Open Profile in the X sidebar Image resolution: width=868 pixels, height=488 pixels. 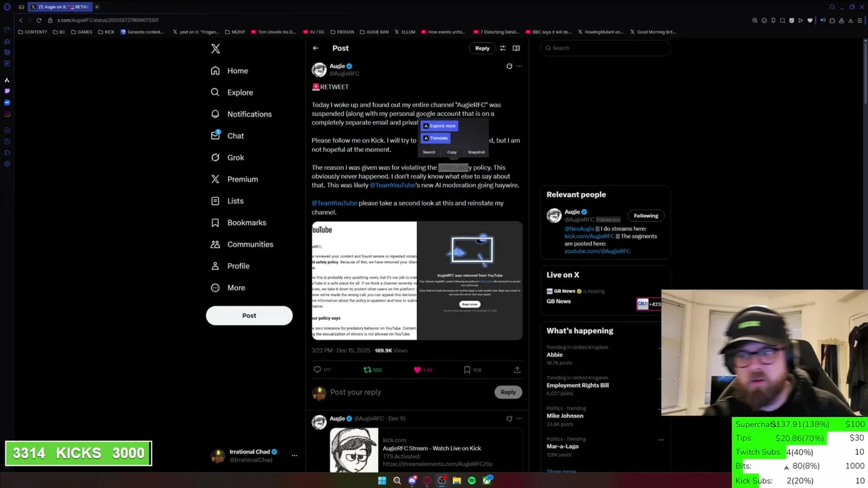(x=231, y=266)
